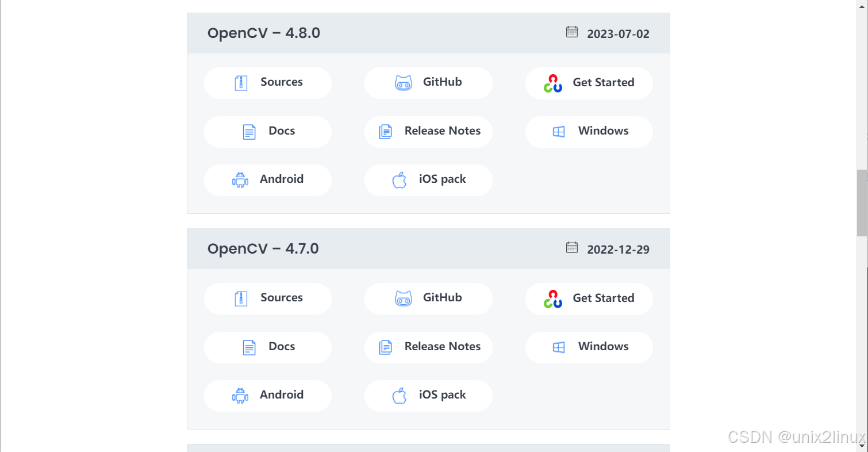Open Docs label for OpenCV 4.7.0
The height and width of the screenshot is (452, 868).
(x=282, y=346)
